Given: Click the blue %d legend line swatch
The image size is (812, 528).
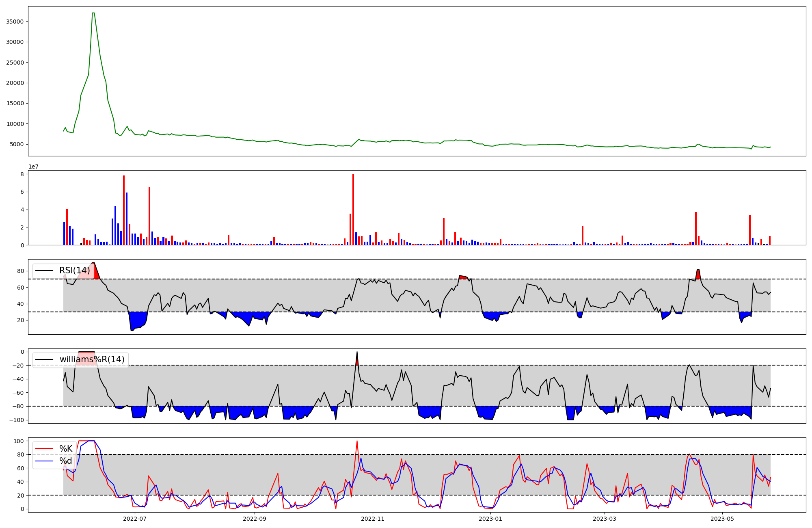Looking at the screenshot, I should point(45,461).
